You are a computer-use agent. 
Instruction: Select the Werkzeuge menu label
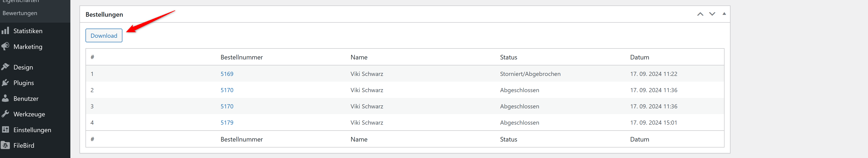click(29, 114)
